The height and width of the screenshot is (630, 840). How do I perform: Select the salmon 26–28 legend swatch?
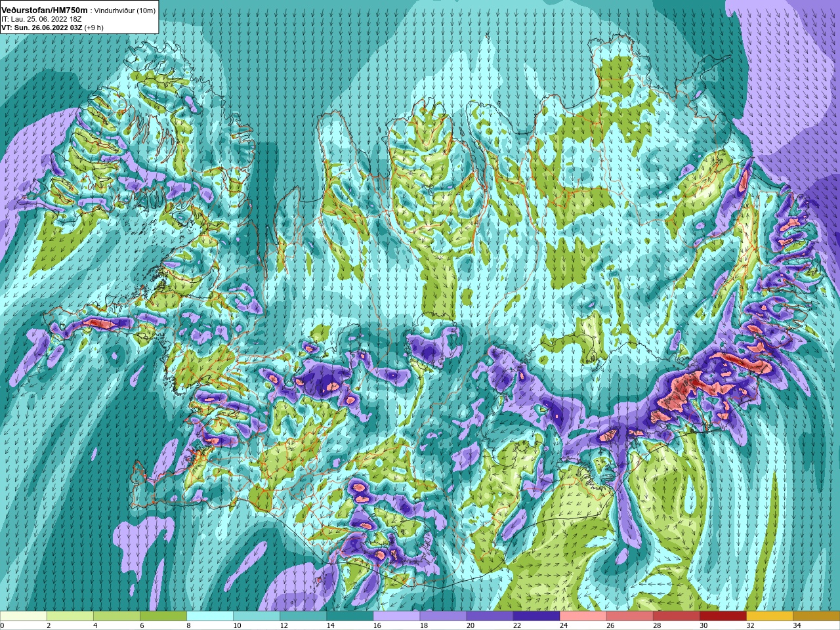click(x=629, y=616)
